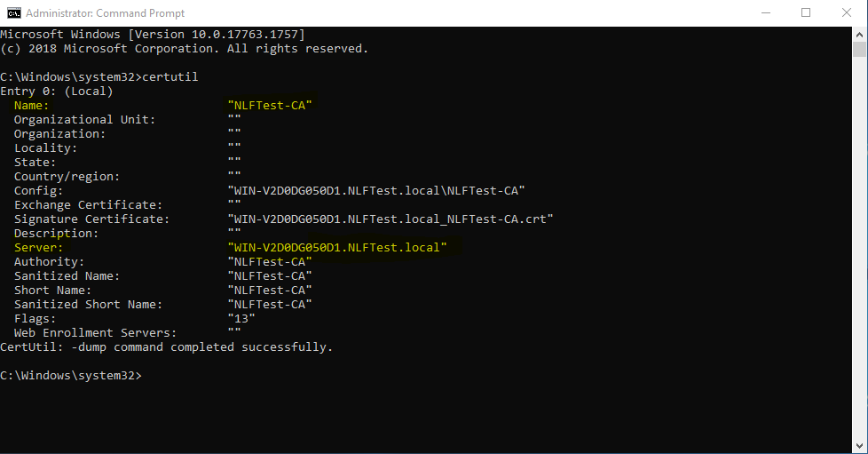
Task: Click the "Entry 0: (Local)" line
Action: pos(57,92)
